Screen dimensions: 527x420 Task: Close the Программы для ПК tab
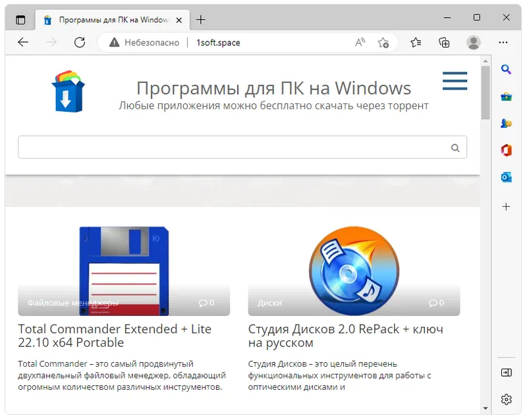(x=179, y=20)
